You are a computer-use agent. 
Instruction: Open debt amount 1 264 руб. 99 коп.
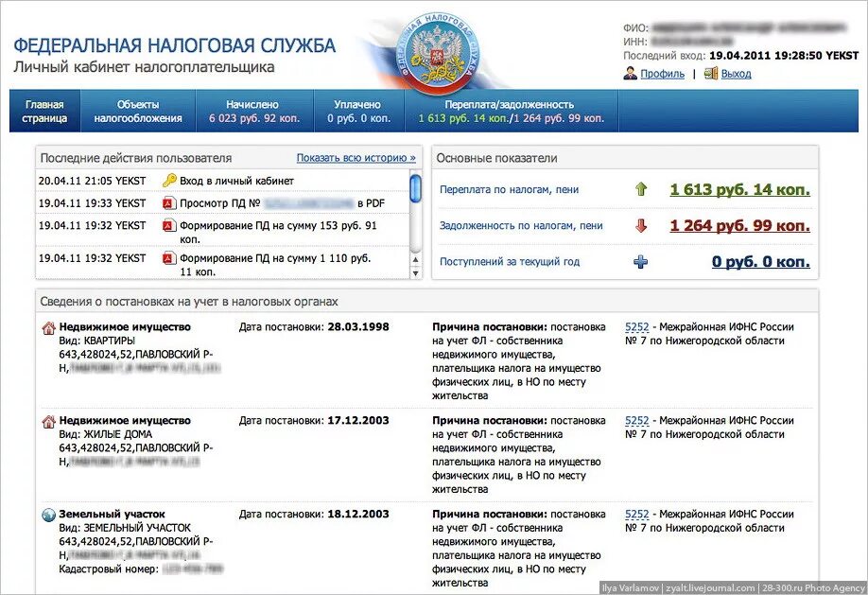coord(739,225)
